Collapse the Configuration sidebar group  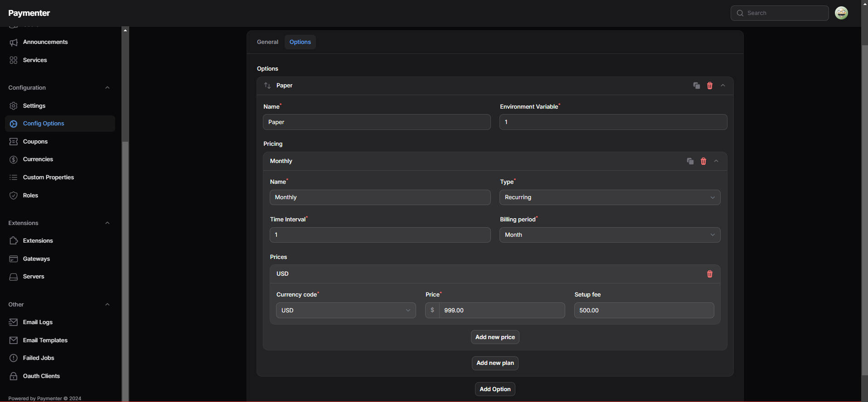[107, 88]
